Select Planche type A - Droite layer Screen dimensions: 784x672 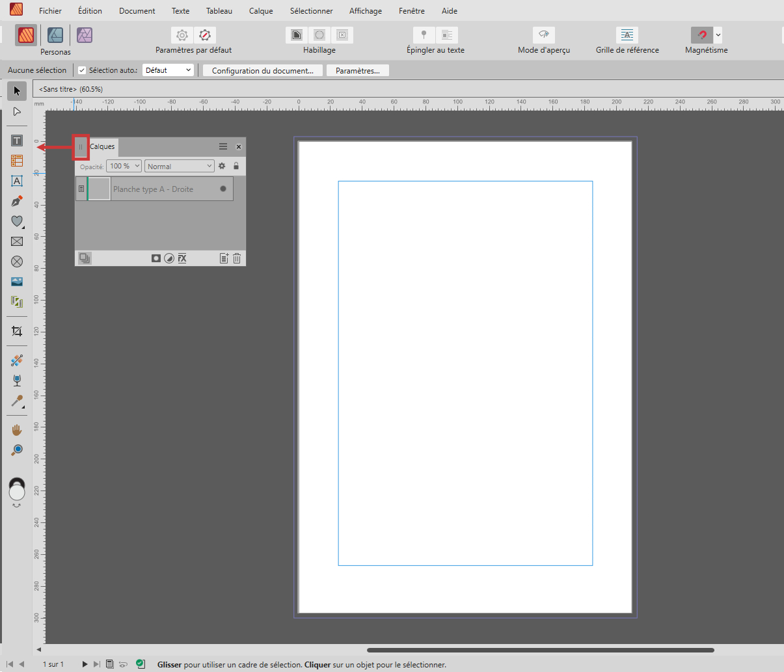(x=154, y=189)
